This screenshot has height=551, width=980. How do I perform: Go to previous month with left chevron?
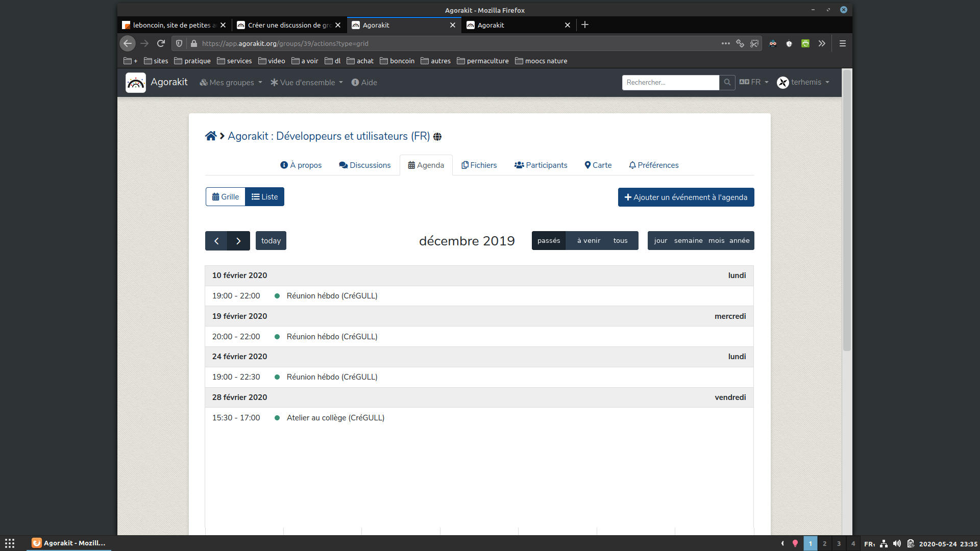216,241
